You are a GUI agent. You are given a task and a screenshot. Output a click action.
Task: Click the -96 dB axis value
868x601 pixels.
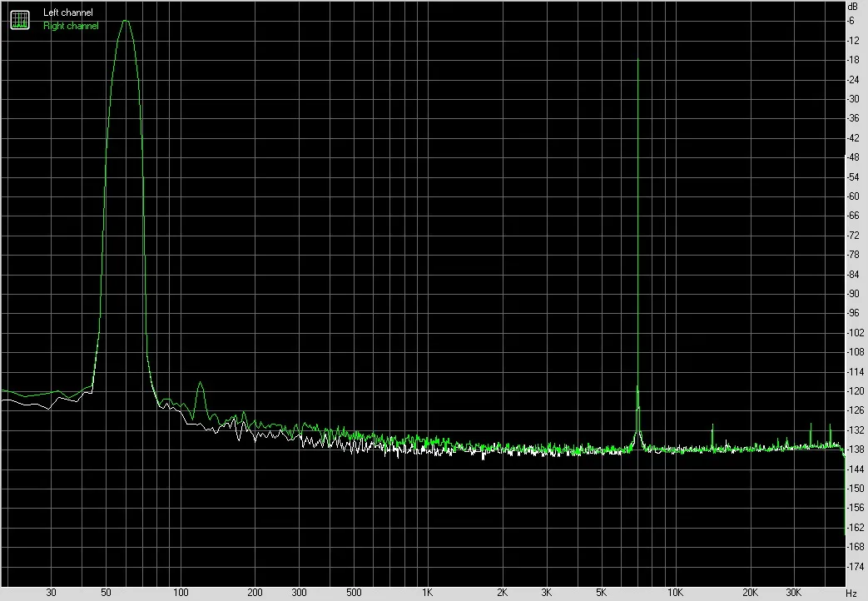(x=854, y=313)
